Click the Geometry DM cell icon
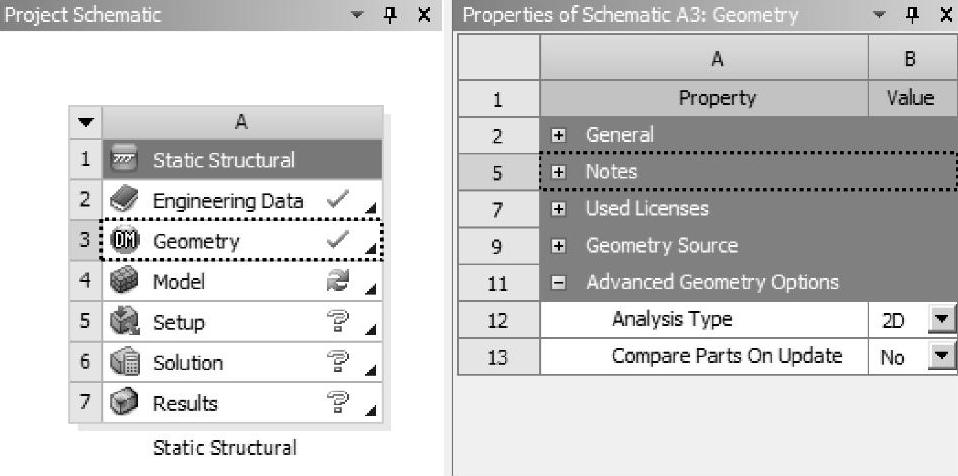The height and width of the screenshot is (476, 958). pyautogui.click(x=125, y=241)
